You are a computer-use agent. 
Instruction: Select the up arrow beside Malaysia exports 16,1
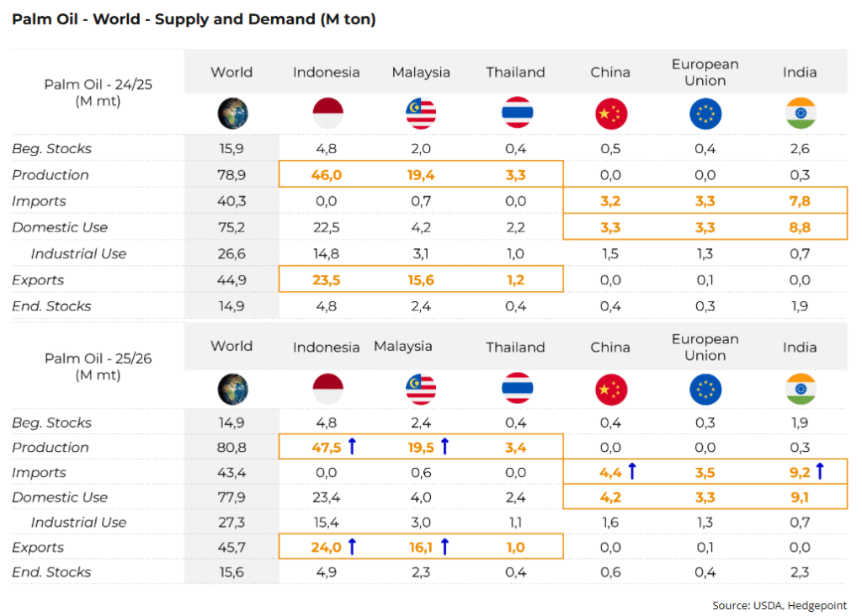pyautogui.click(x=444, y=547)
